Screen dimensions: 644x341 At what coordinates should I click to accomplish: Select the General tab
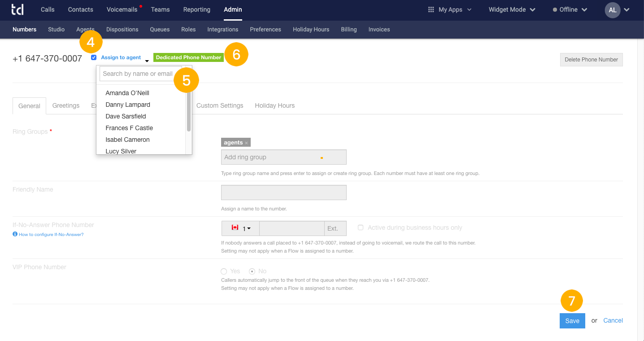pyautogui.click(x=29, y=106)
